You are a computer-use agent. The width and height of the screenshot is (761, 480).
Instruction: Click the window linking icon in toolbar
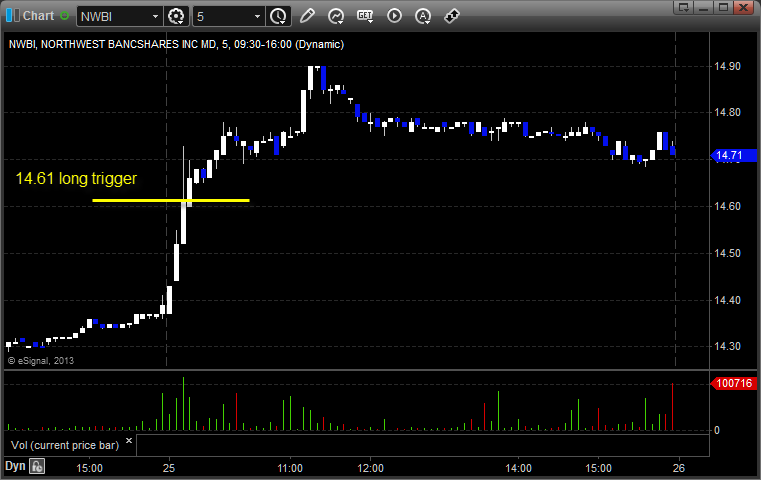click(x=452, y=16)
